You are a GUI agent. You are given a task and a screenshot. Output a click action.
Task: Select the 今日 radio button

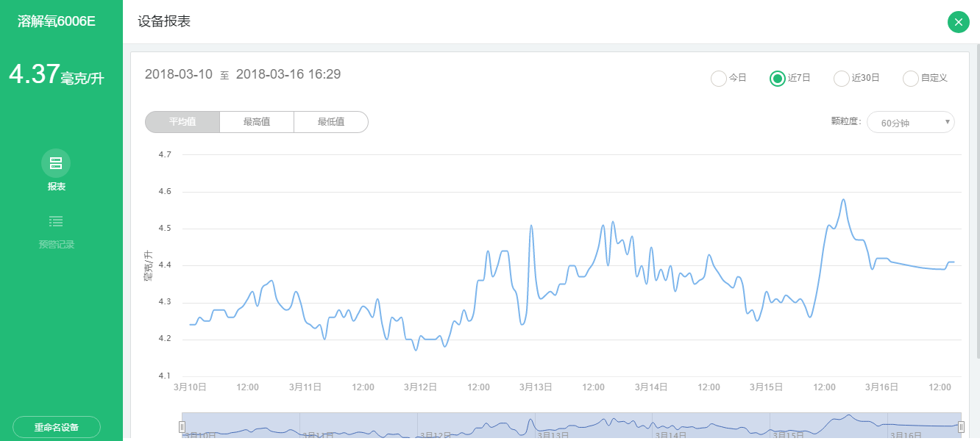719,78
